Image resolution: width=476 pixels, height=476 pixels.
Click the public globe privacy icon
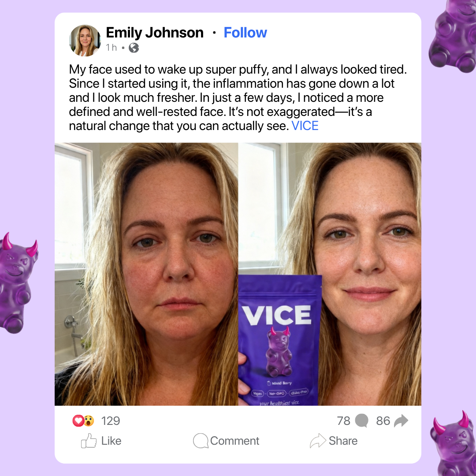pos(134,48)
